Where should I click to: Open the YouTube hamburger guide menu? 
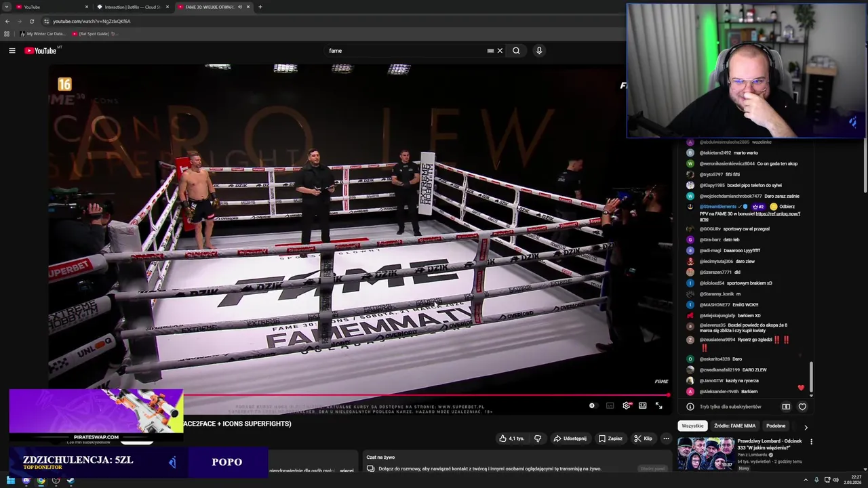click(12, 51)
